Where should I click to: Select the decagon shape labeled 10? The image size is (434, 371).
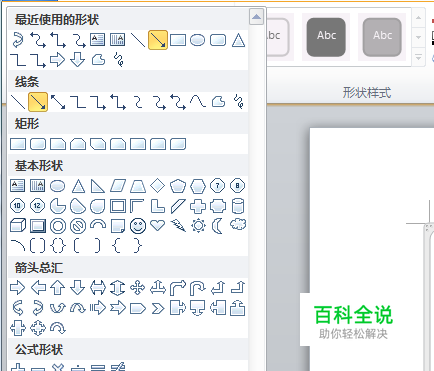point(17,206)
